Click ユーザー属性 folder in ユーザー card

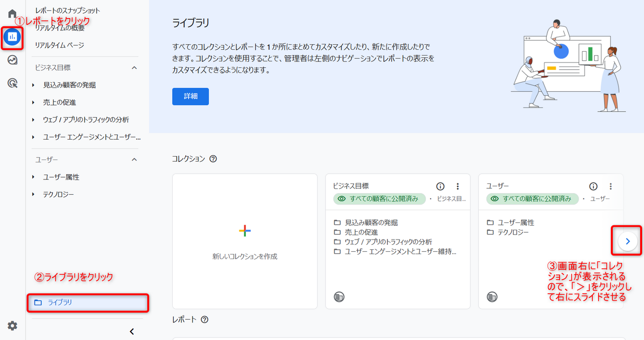click(516, 222)
